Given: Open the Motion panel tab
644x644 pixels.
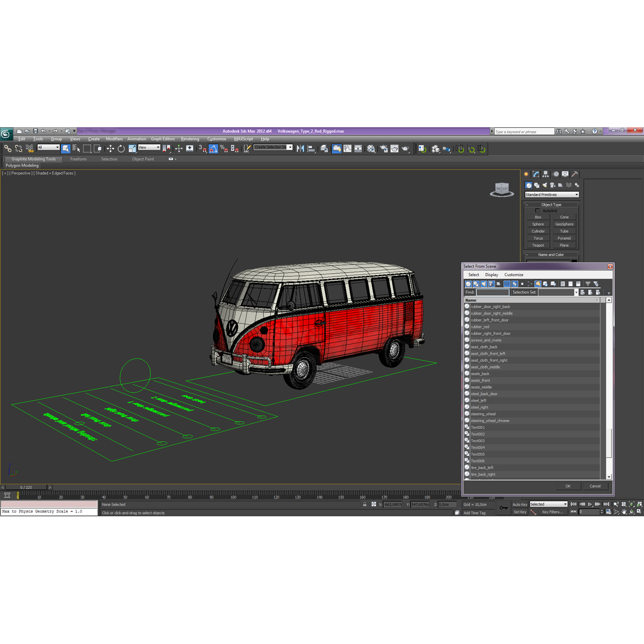Looking at the screenshot, I should tap(555, 174).
